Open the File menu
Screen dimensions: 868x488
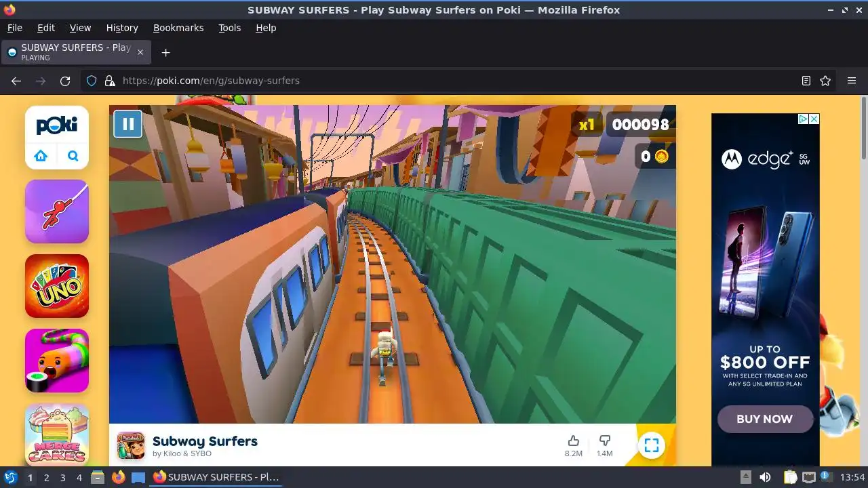[x=14, y=28]
